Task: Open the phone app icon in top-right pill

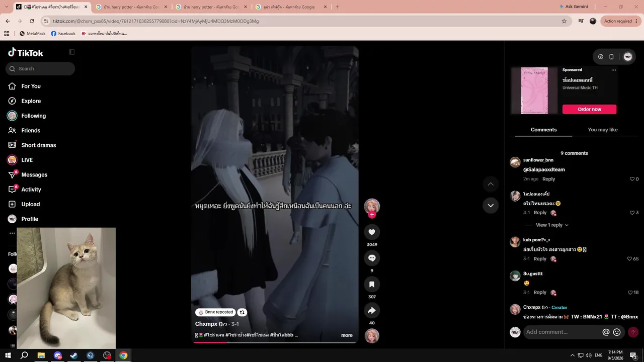Action: point(611,57)
